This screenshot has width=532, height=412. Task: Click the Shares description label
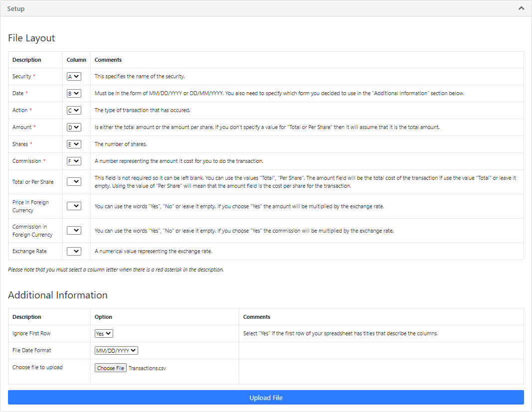(20, 144)
